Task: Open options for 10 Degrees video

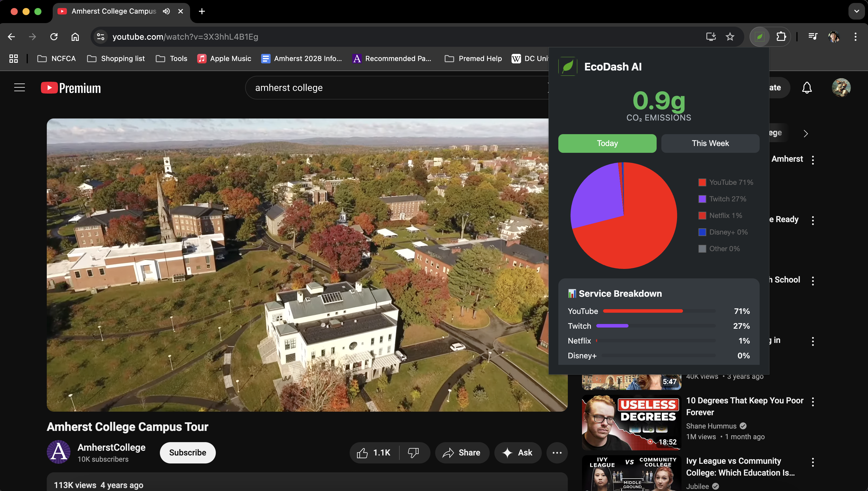Action: click(813, 401)
